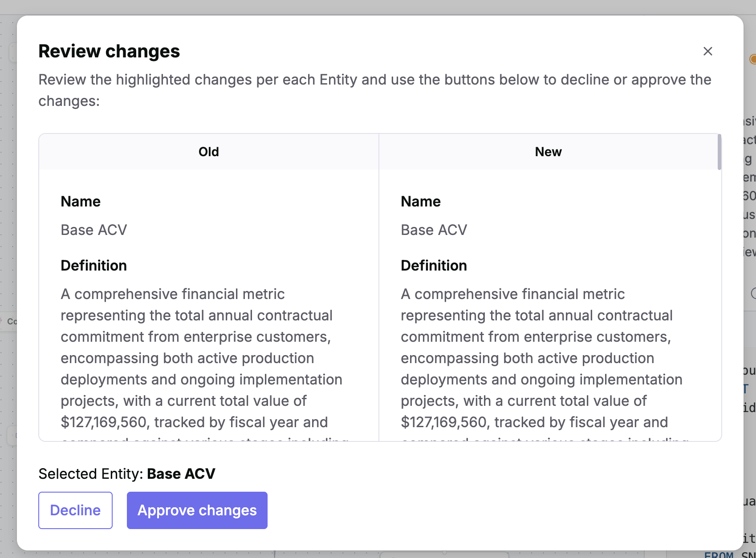The width and height of the screenshot is (756, 558).
Task: Select the Old column header
Action: pyautogui.click(x=208, y=152)
